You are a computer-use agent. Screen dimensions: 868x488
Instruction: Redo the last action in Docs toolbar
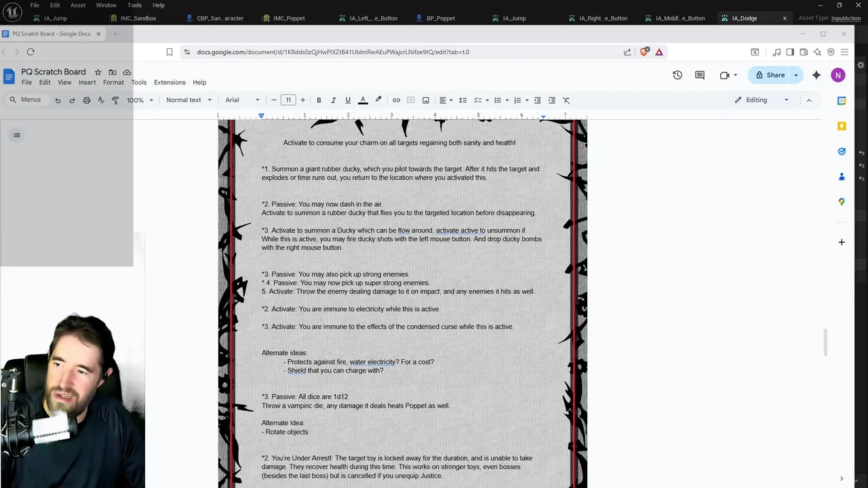tap(72, 100)
